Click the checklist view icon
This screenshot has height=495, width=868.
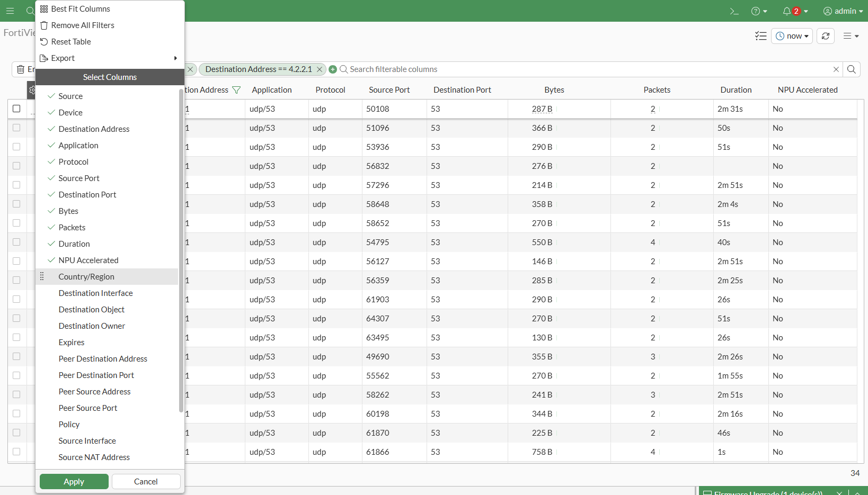761,36
